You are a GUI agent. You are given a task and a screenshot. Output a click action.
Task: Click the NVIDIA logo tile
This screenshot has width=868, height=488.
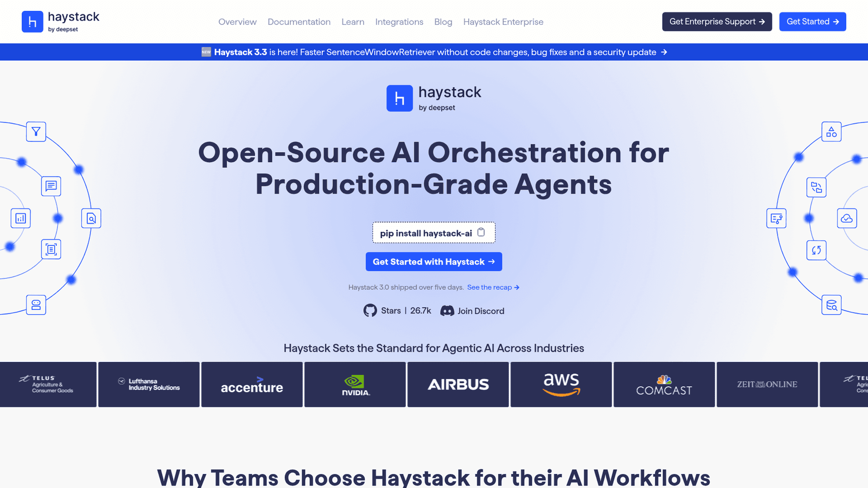(355, 384)
